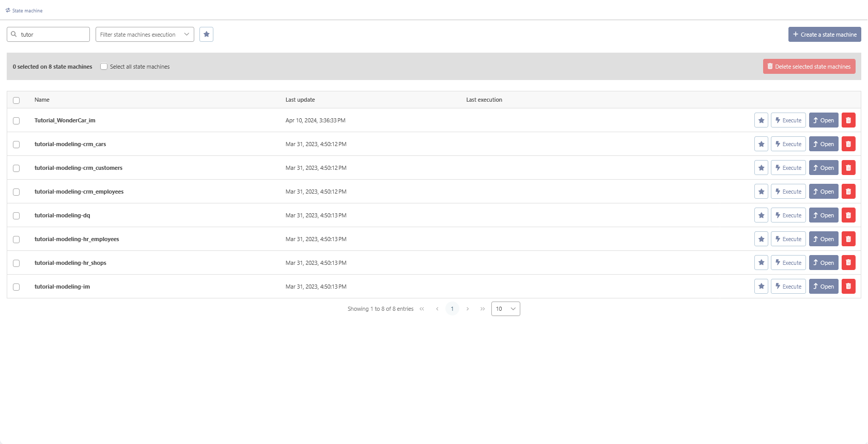Star the tutorial-modeling-hr_employees row
868x444 pixels.
coord(761,239)
